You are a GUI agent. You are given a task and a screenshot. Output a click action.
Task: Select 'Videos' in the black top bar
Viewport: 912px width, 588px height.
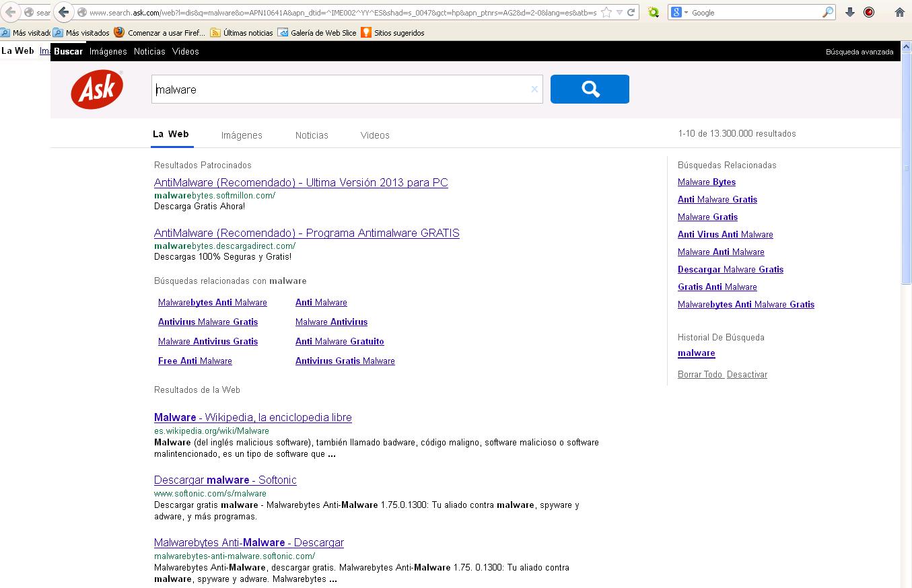pyautogui.click(x=185, y=51)
